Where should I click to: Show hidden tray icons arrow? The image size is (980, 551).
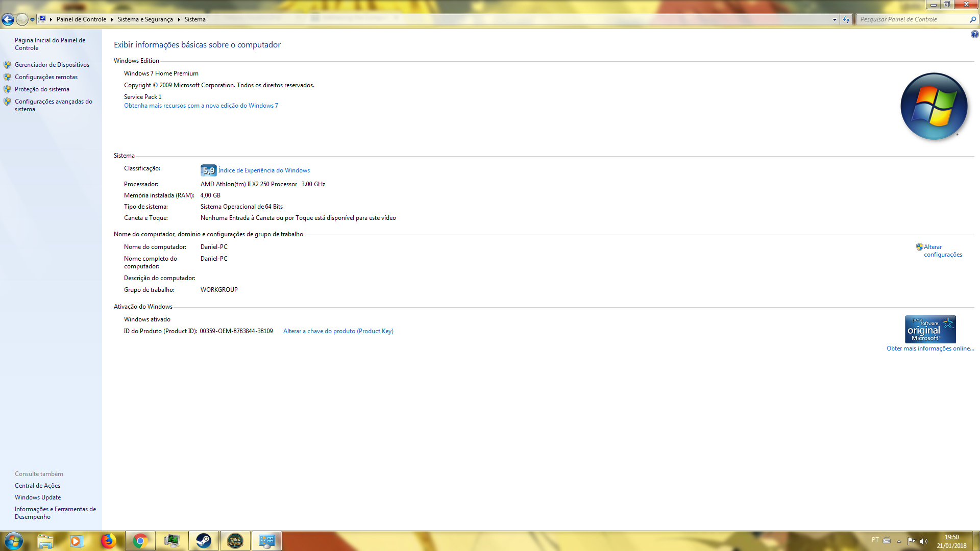tap(899, 541)
